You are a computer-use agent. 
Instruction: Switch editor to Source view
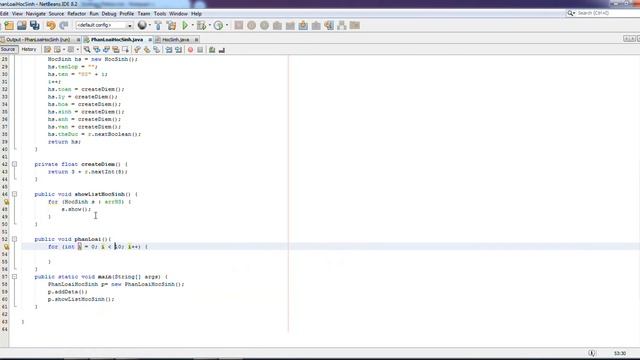point(8,49)
